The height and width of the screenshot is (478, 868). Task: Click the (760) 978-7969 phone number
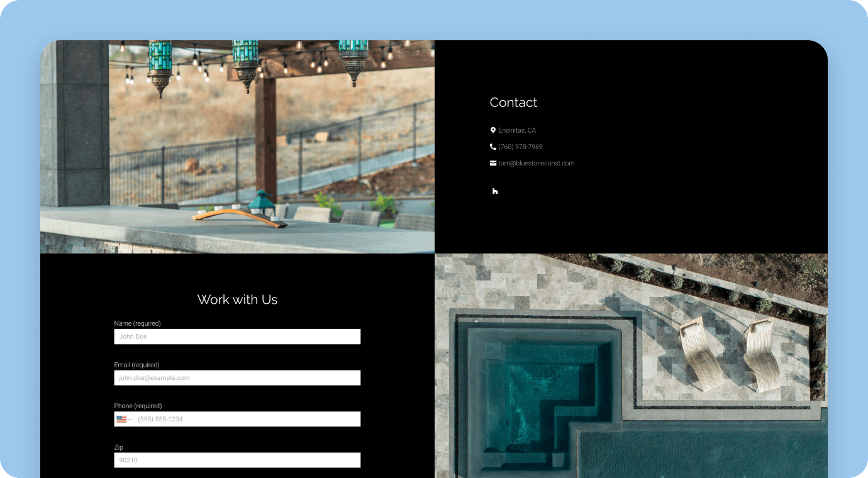(x=520, y=147)
